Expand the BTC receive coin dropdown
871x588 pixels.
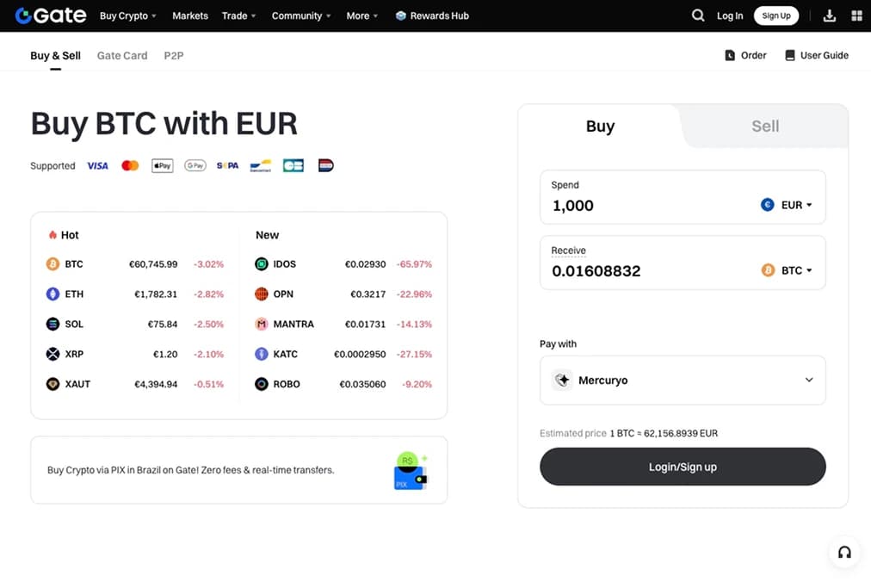tap(788, 270)
